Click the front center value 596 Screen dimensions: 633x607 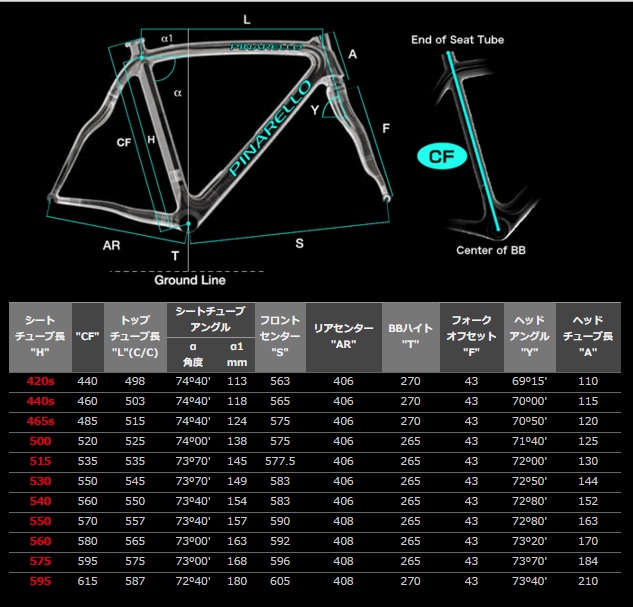pyautogui.click(x=280, y=561)
